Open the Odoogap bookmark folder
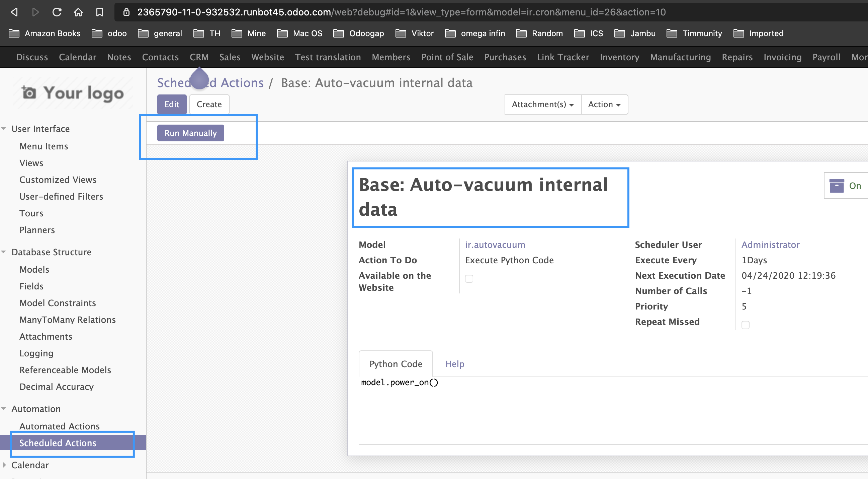The width and height of the screenshot is (868, 479). tap(358, 33)
